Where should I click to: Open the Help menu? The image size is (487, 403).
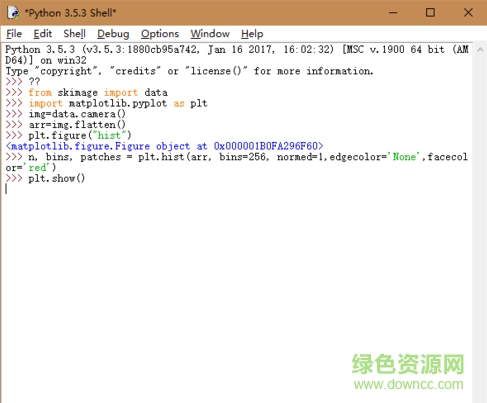(252, 34)
